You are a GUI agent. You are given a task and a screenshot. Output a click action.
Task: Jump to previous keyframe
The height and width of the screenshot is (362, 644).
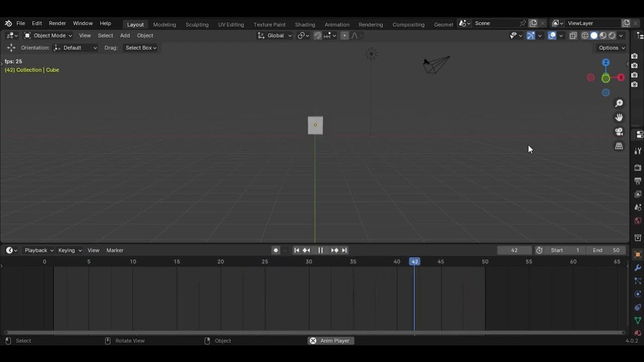point(306,250)
